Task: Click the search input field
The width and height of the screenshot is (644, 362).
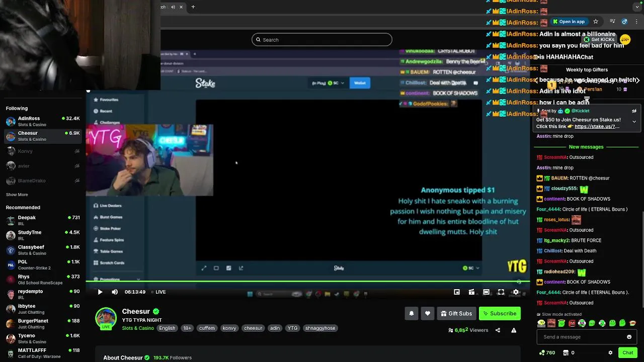Action: pos(322,40)
